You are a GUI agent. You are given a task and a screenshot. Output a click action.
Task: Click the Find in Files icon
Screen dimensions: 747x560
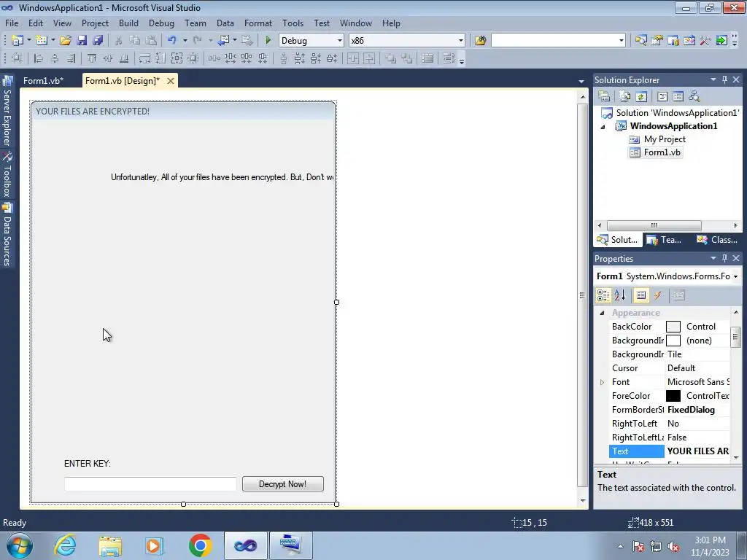480,41
